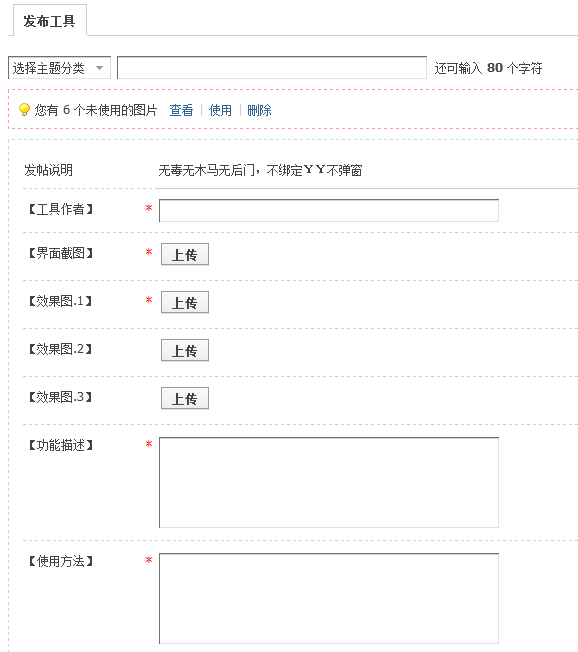Click the 【工具作者】 label

tap(60, 209)
